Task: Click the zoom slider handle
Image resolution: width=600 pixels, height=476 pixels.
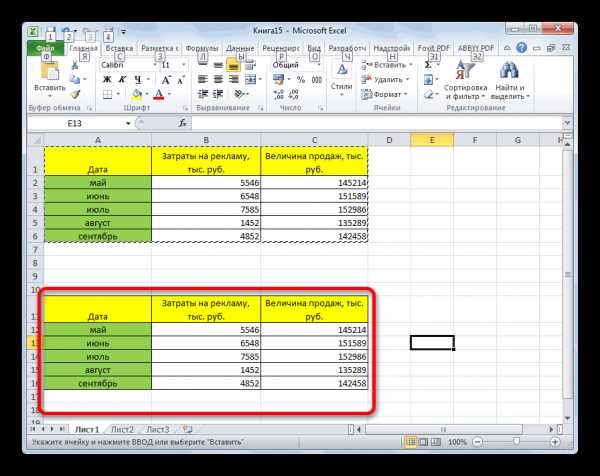Action: pos(516,442)
